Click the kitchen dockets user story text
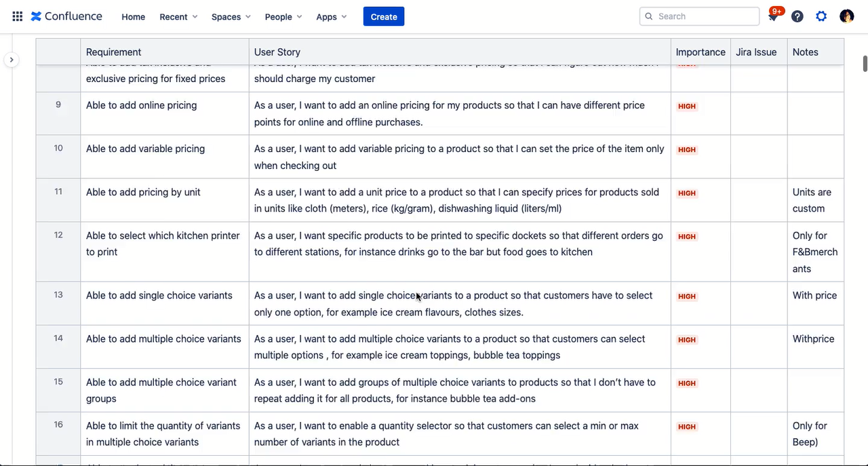Image resolution: width=868 pixels, height=466 pixels. (458, 244)
